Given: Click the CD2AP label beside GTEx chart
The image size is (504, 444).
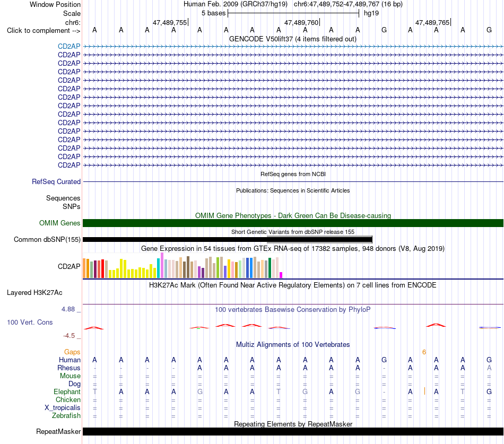Looking at the screenshot, I should pos(69,266).
